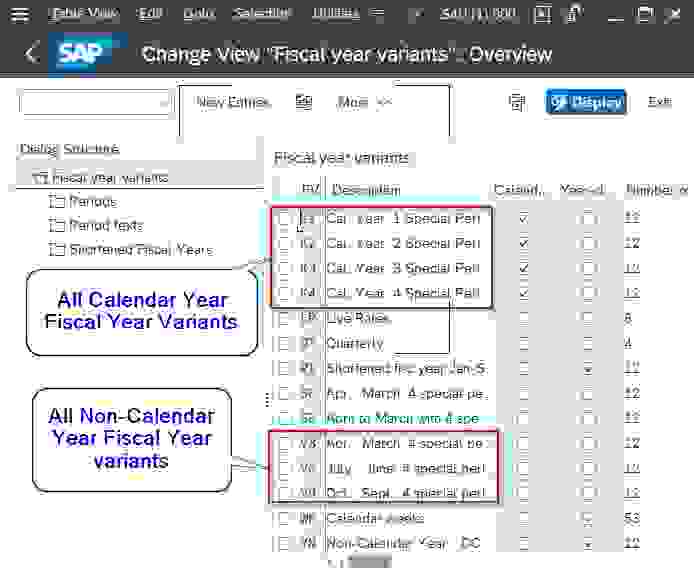Screen dimensions: 694x586
Task: Toggle Year-dependent checkbox for Calendar weeks row
Action: pos(587,517)
